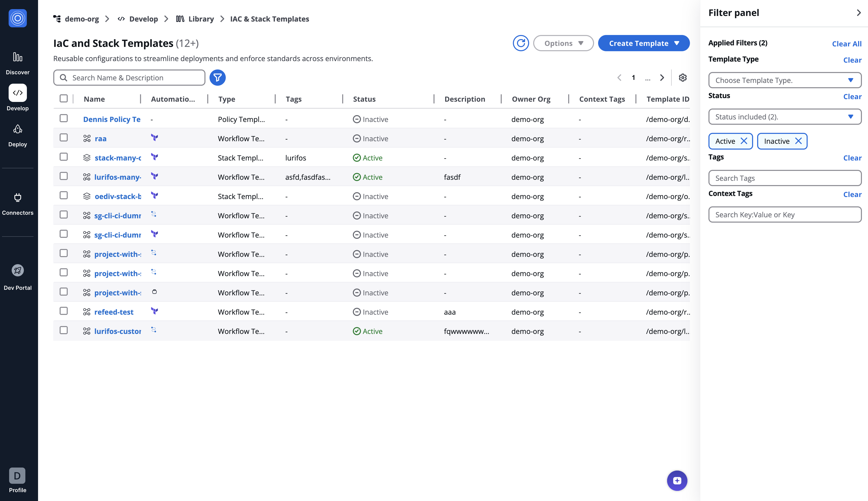Click the Create Template button

pyautogui.click(x=643, y=43)
